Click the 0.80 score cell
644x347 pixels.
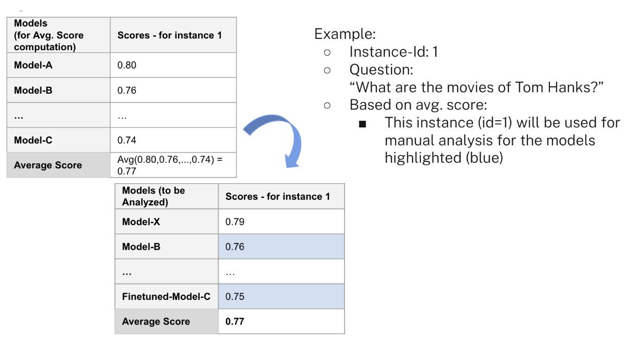pyautogui.click(x=173, y=65)
